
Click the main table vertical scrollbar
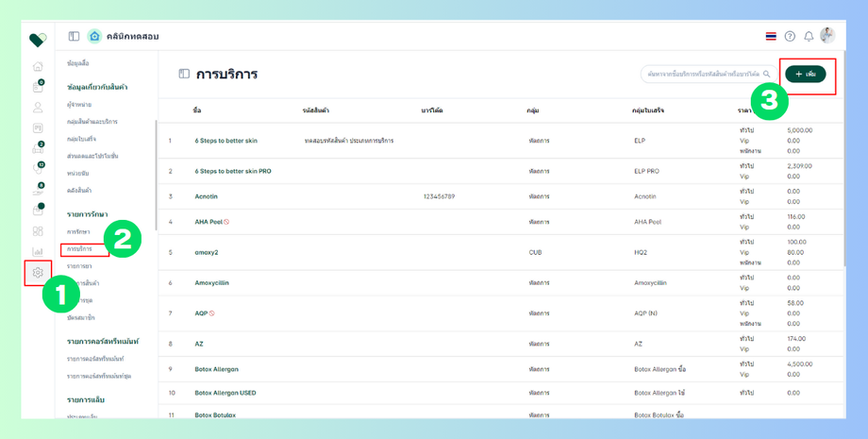coord(844,158)
